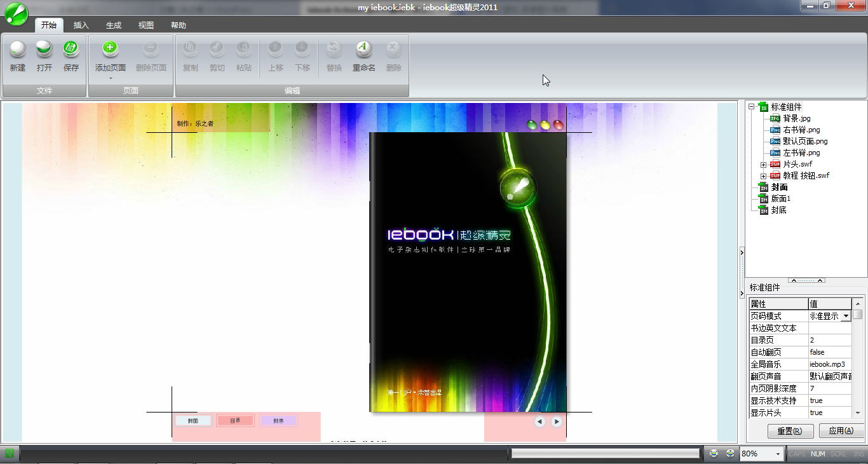The width and height of the screenshot is (868, 464).
Task: Click the 封底 button on preview
Action: click(278, 421)
